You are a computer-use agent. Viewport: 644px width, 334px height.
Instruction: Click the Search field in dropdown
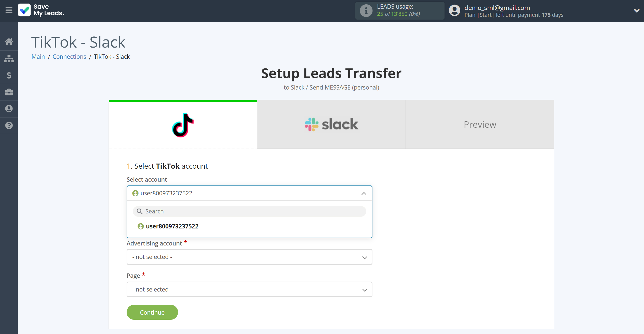[x=249, y=211]
